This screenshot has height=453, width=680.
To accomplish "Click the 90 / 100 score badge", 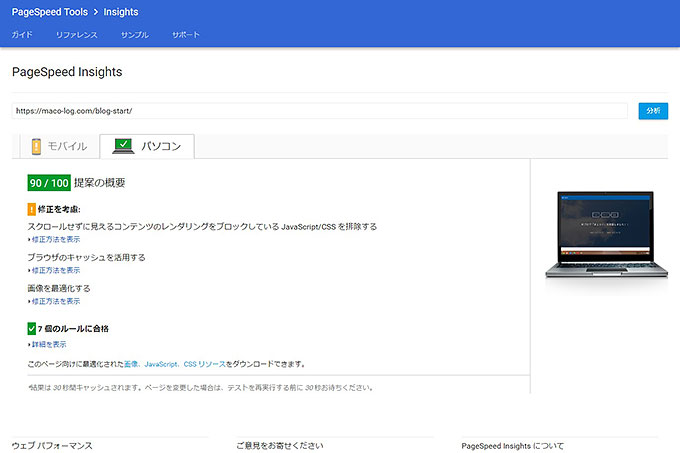I will (x=49, y=183).
